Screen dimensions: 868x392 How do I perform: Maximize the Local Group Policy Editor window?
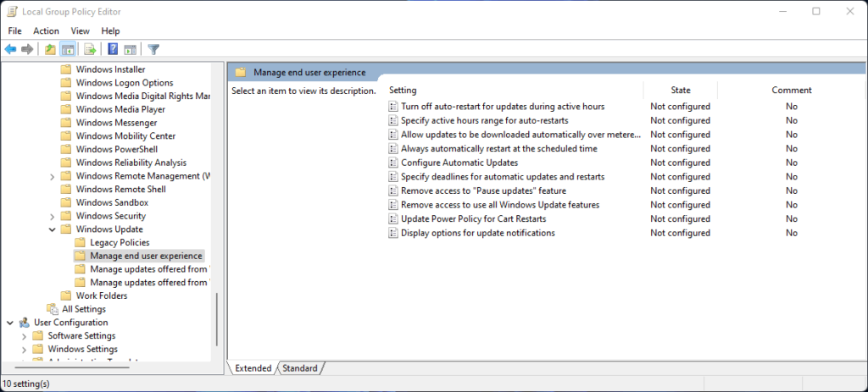coord(816,11)
